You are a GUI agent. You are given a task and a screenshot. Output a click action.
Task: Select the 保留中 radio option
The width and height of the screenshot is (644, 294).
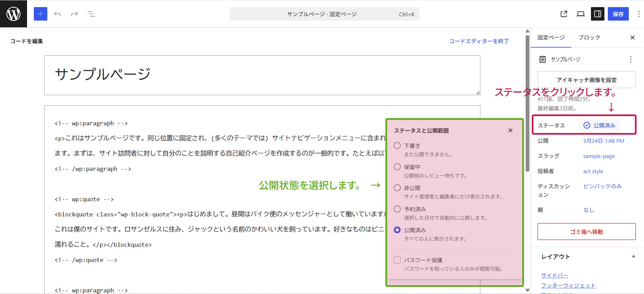pyautogui.click(x=397, y=167)
